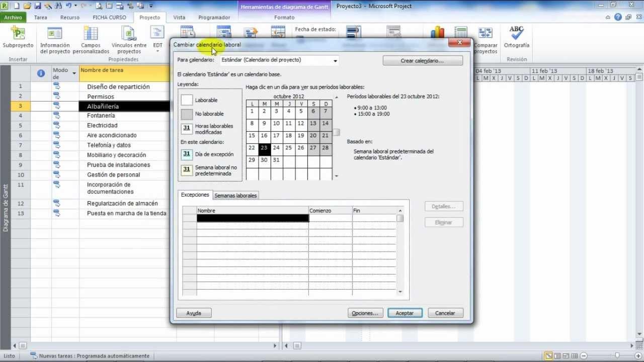Click the Nombre de tarea column header

[124, 73]
